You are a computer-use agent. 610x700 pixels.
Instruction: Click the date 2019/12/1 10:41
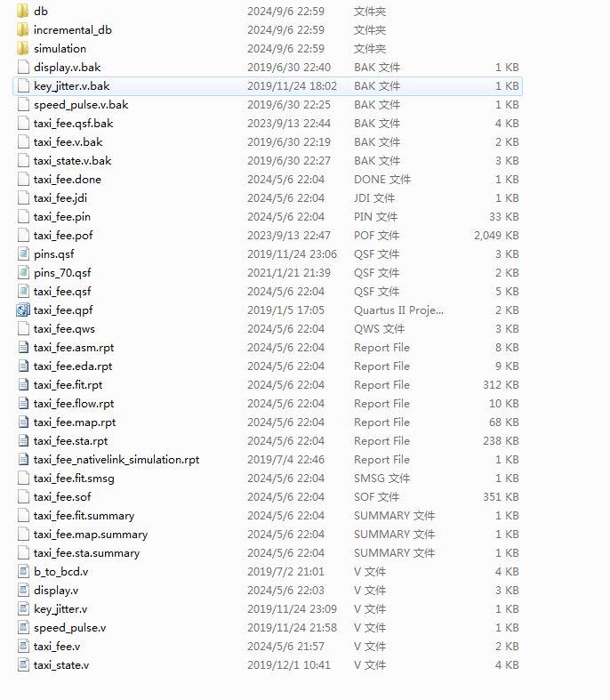289,664
